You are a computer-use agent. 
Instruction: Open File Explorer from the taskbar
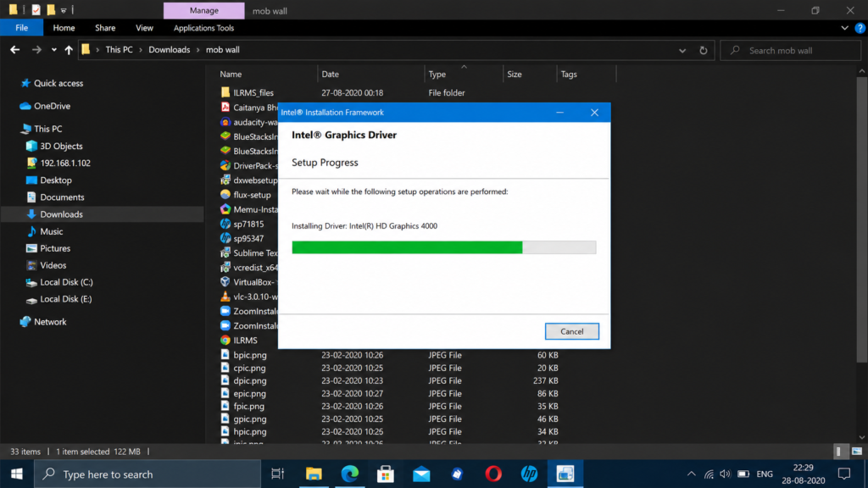314,474
